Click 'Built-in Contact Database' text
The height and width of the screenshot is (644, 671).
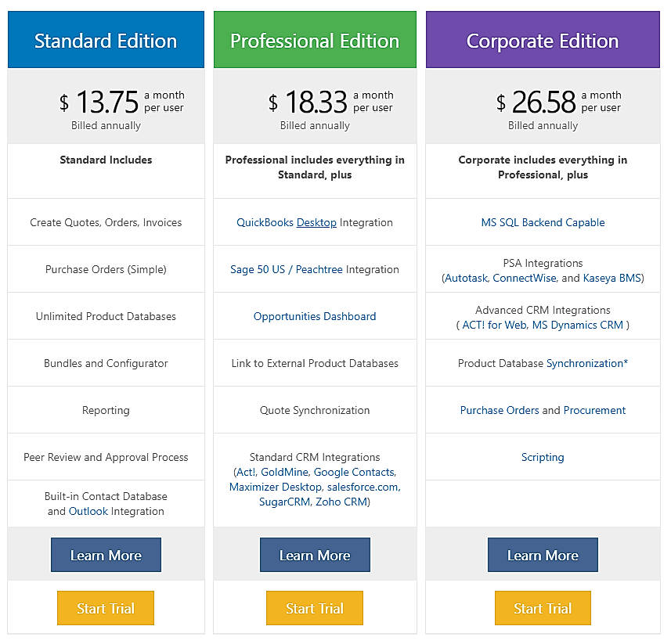pos(106,496)
